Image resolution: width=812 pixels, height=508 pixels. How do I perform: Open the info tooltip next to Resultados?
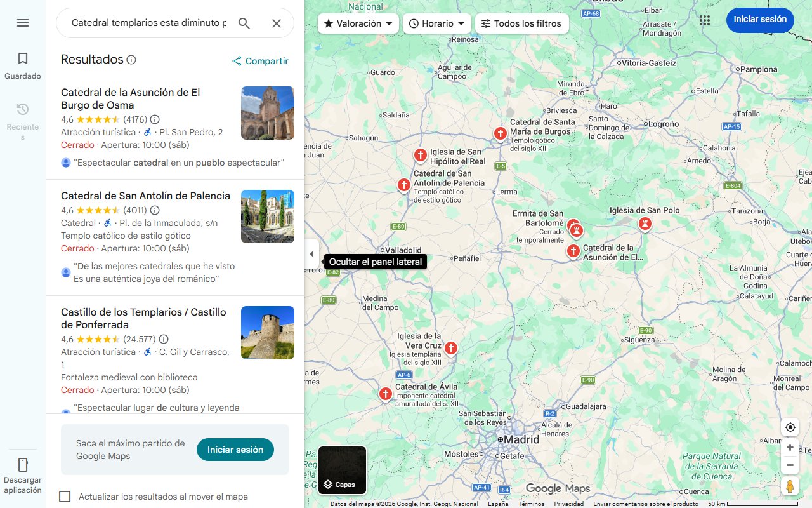(x=131, y=60)
